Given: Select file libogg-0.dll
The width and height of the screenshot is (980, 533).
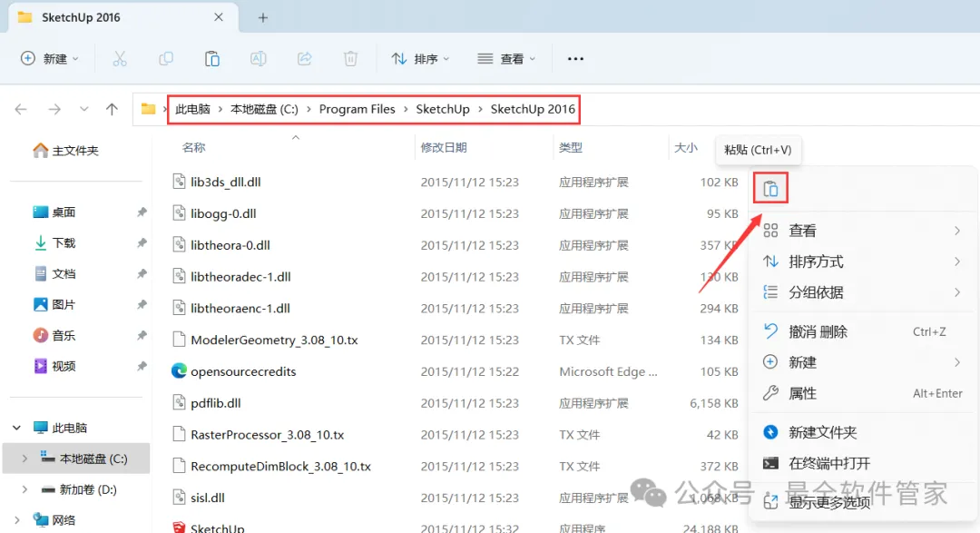Looking at the screenshot, I should (x=223, y=213).
